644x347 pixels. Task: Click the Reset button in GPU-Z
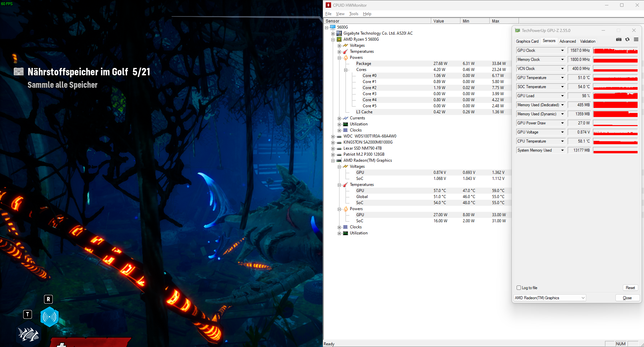[x=630, y=288]
